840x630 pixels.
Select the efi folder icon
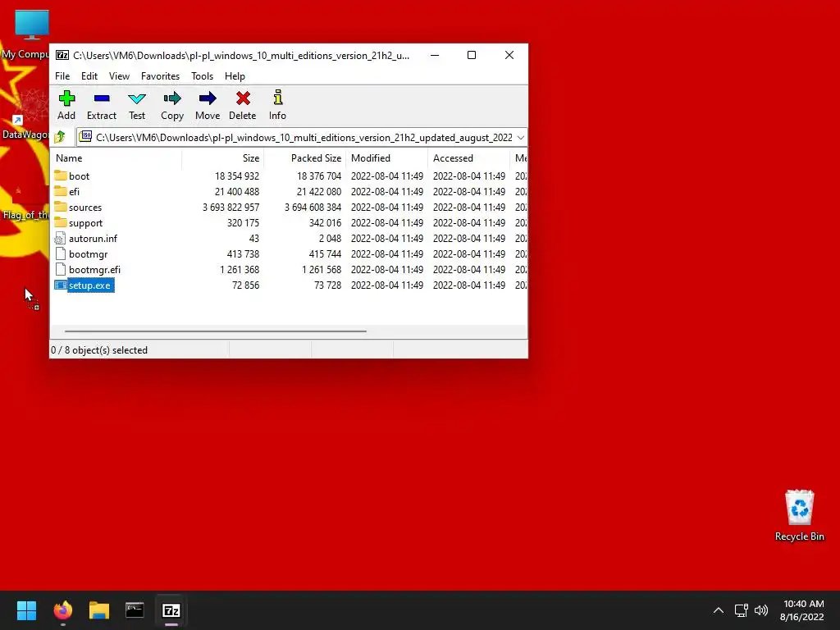[61, 191]
